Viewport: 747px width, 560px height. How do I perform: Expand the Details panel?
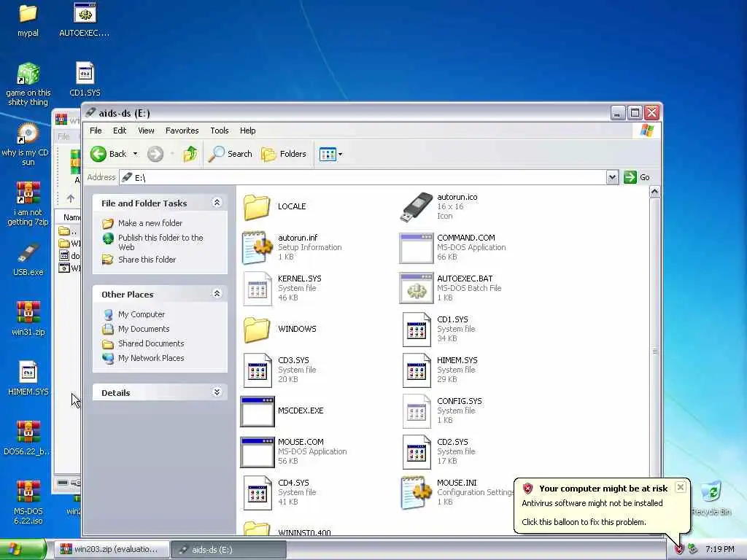(x=217, y=392)
